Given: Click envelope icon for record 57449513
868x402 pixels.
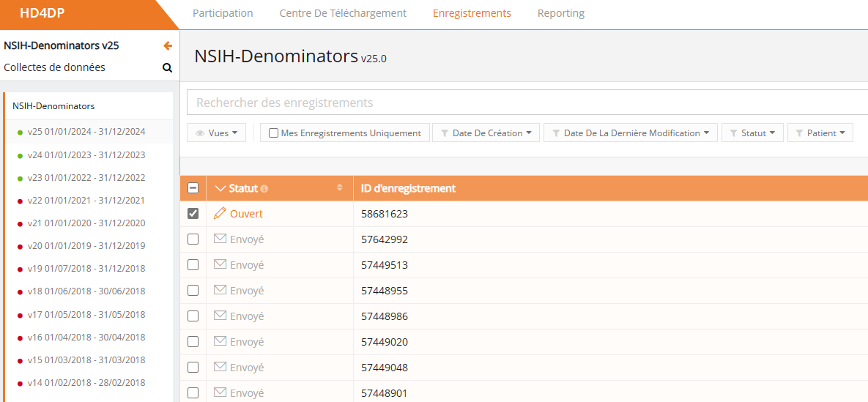Looking at the screenshot, I should (x=220, y=264).
